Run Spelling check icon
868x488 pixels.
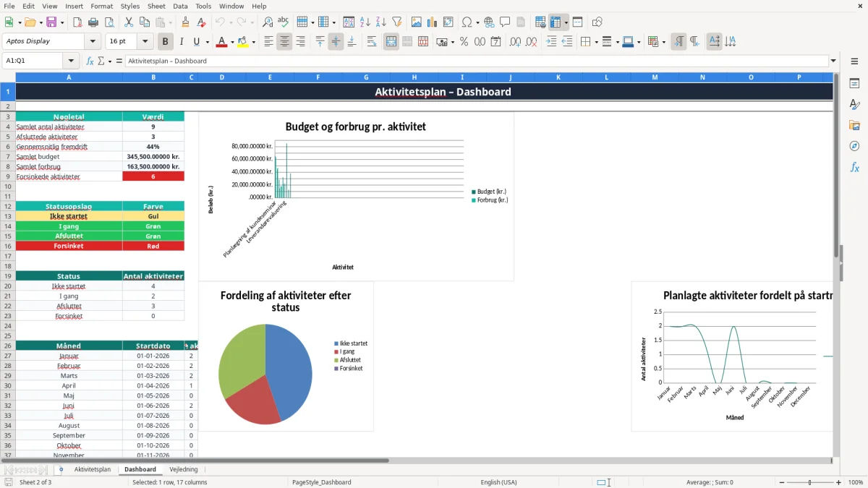(x=284, y=22)
